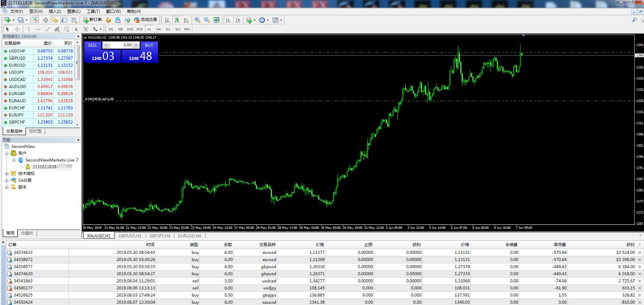
Task: Switch the chart to line chart
Action: click(x=186, y=20)
